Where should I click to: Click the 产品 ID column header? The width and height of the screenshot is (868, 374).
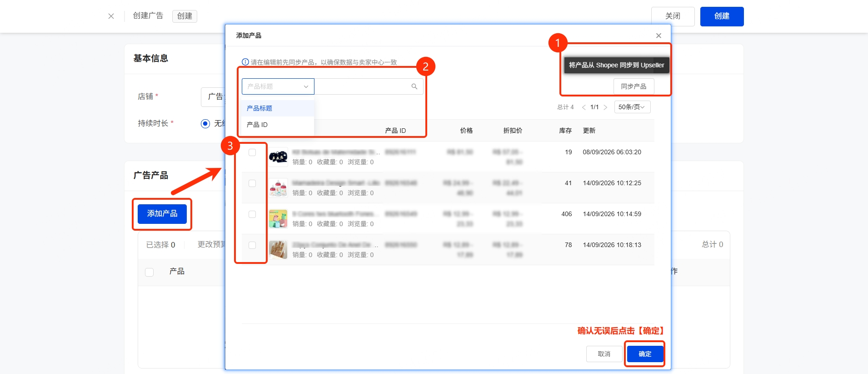click(395, 131)
